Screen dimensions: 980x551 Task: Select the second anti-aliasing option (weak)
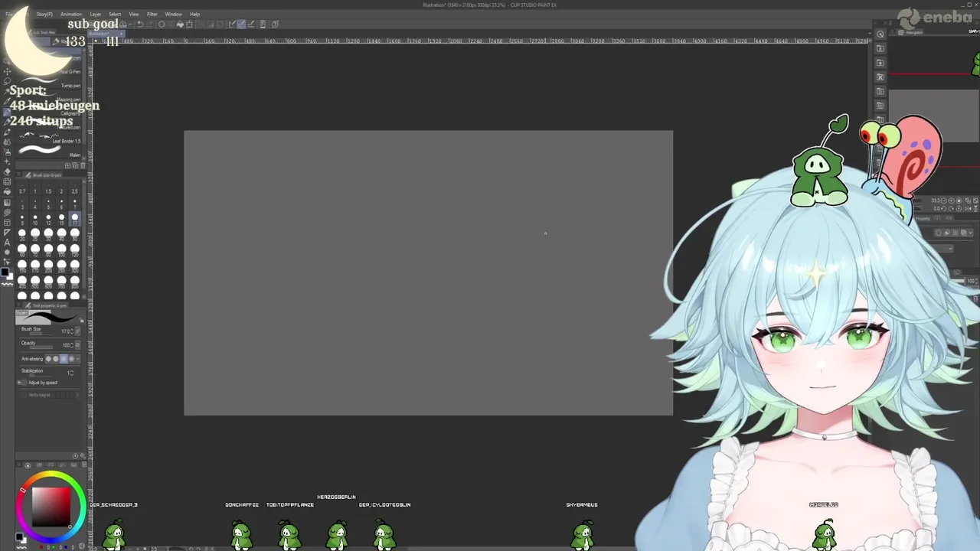click(56, 359)
